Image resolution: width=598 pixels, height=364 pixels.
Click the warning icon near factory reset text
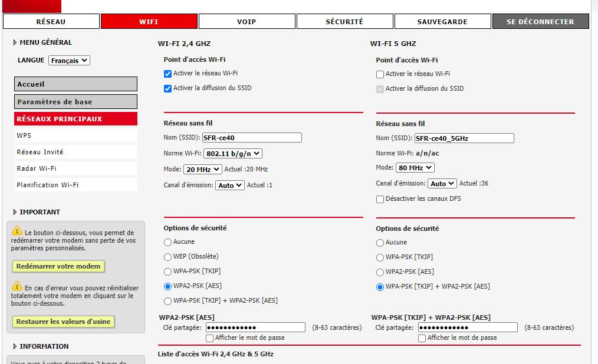[17, 286]
